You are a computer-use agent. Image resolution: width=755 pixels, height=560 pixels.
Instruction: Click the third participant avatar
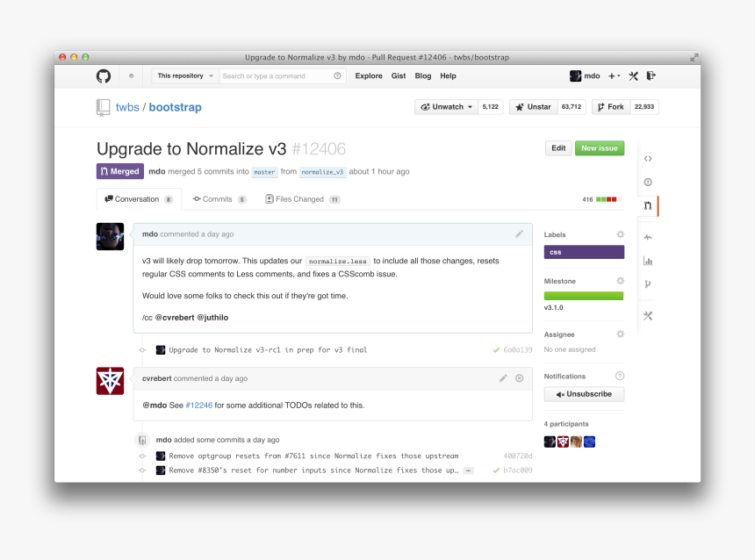coord(576,442)
